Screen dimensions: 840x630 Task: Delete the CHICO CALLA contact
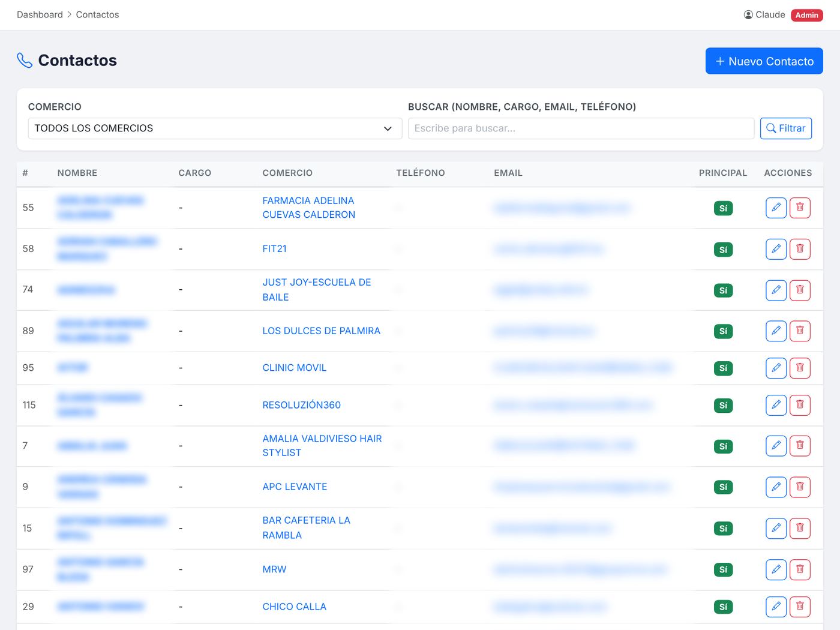pyautogui.click(x=800, y=607)
